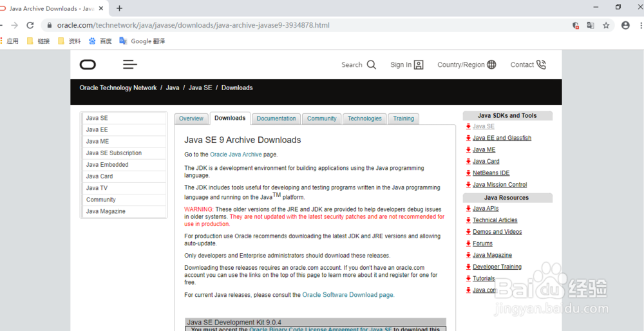Open a new browser tab
644x331 pixels.
tap(120, 8)
